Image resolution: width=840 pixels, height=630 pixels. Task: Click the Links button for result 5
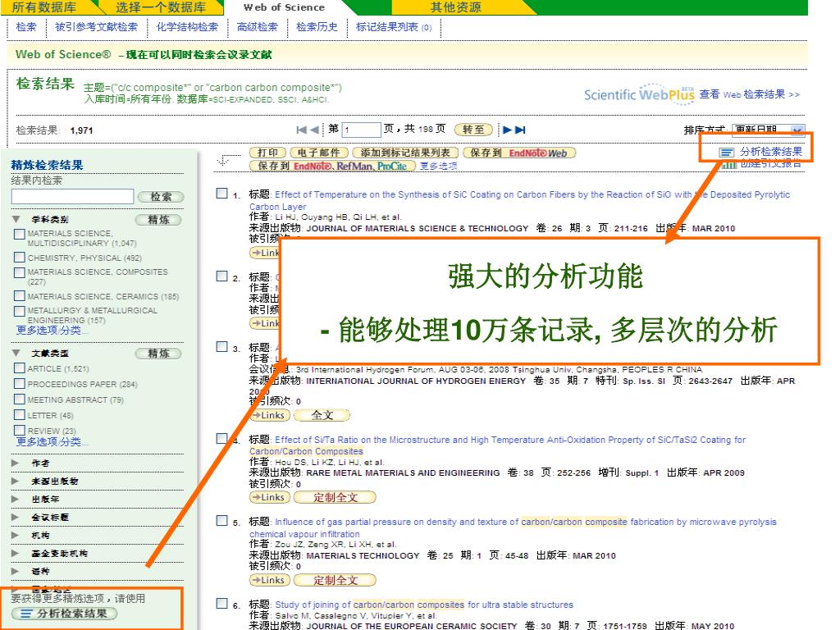click(270, 580)
